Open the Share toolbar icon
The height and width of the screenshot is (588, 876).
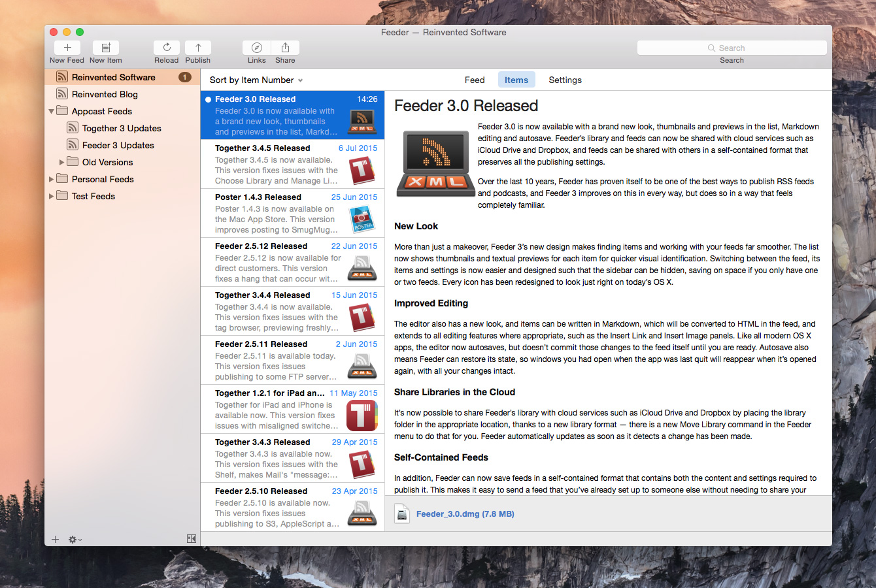[285, 48]
